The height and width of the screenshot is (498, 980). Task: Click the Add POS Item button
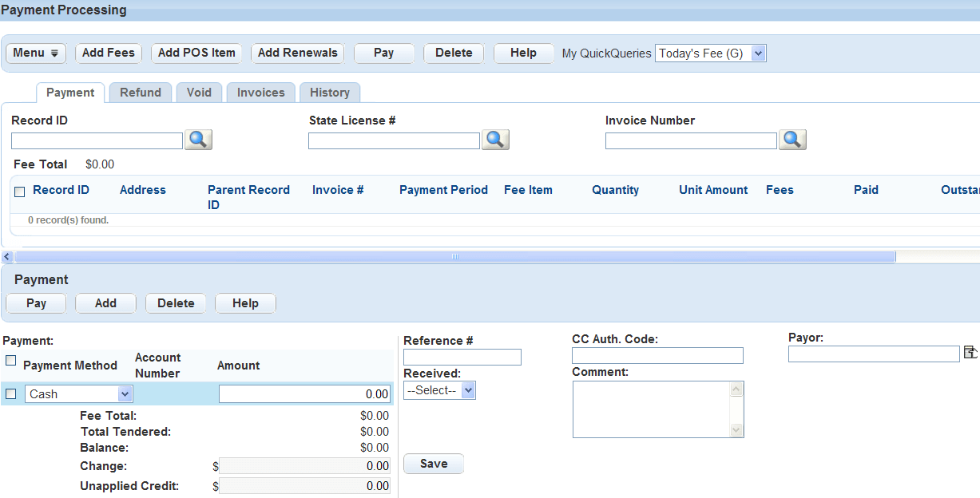[x=196, y=53]
